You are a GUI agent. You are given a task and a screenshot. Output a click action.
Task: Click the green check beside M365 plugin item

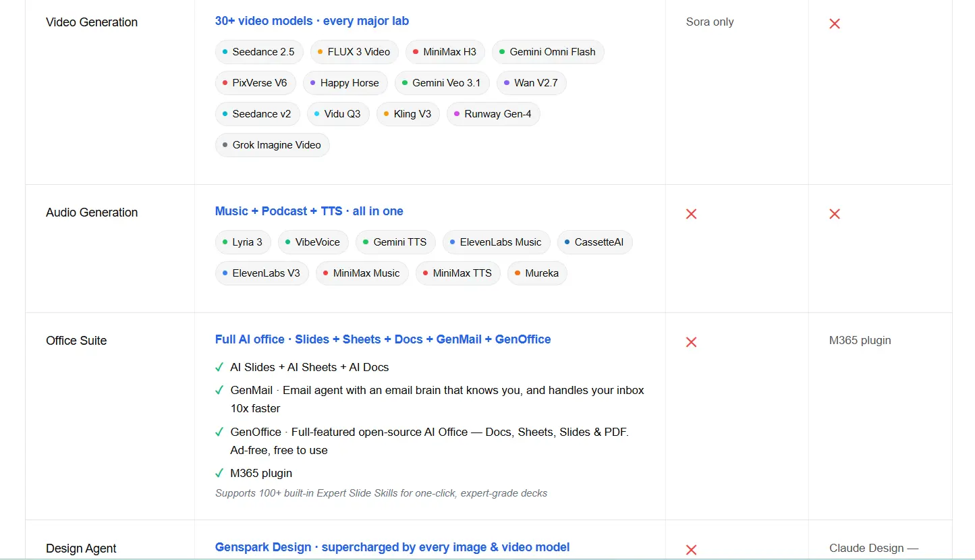[219, 473]
